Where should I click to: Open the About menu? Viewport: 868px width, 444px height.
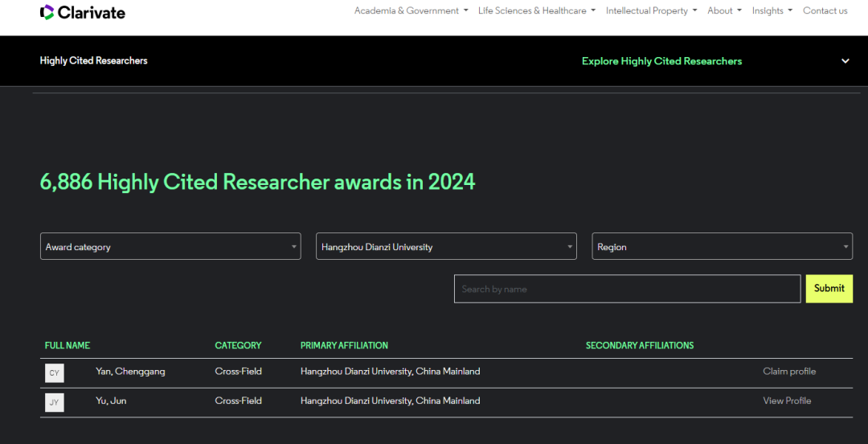[725, 10]
